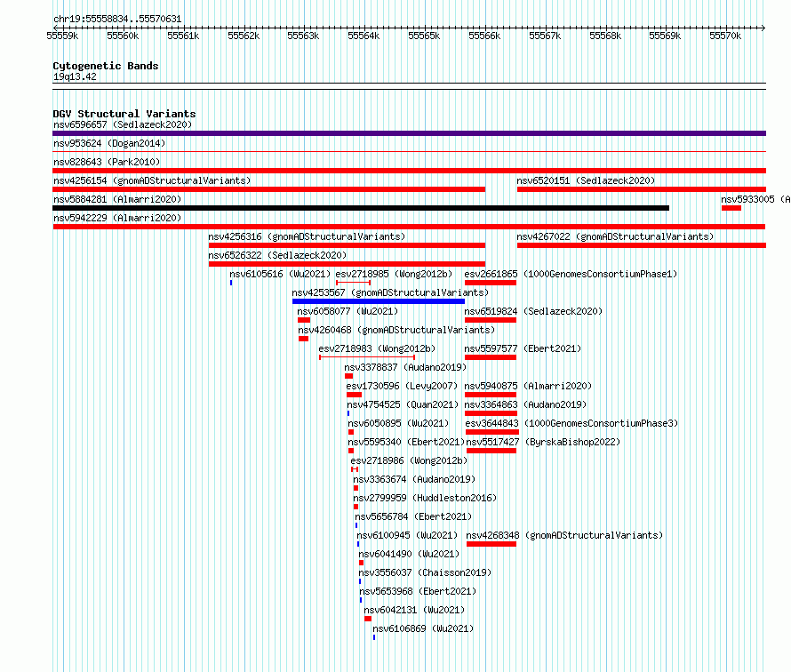Select the nsv6050895 (Wu2021) label
This screenshot has width=791, height=672.
coord(398,423)
